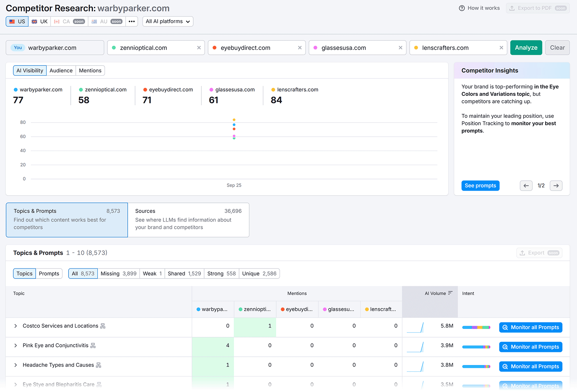This screenshot has height=392, width=577.
Task: Filter topics by Missing
Action: (x=118, y=273)
